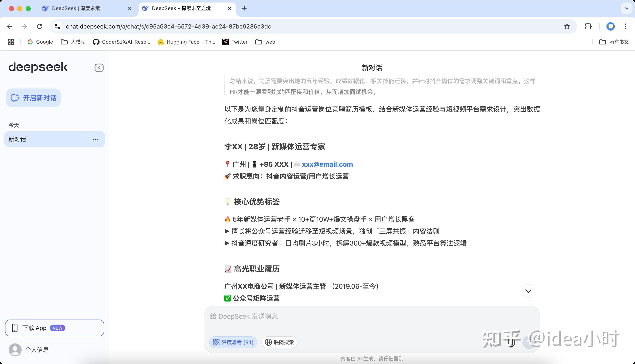Image resolution: width=635 pixels, height=364 pixels.
Task: Expand the tab search dropdown arrow
Action: coord(626,9)
